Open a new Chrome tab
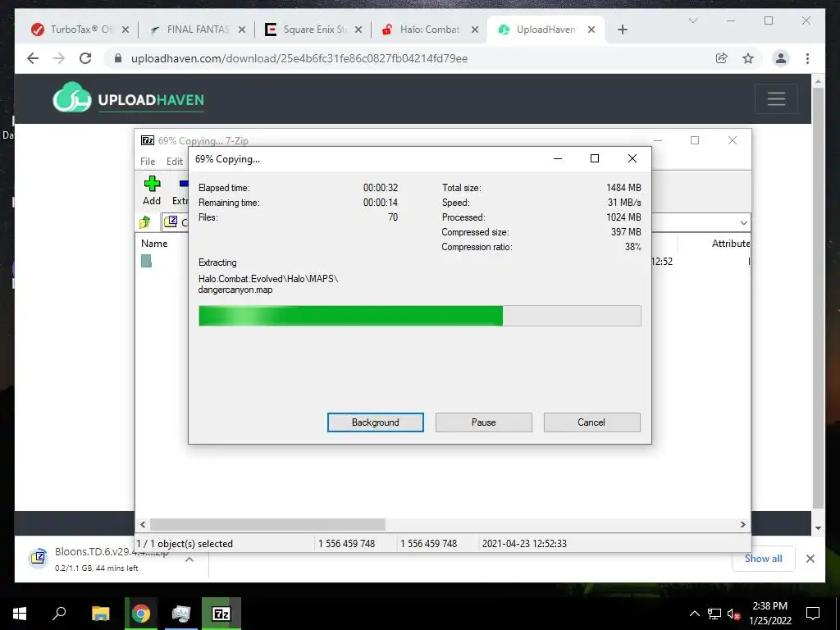Viewport: 840px width, 630px height. 622,30
